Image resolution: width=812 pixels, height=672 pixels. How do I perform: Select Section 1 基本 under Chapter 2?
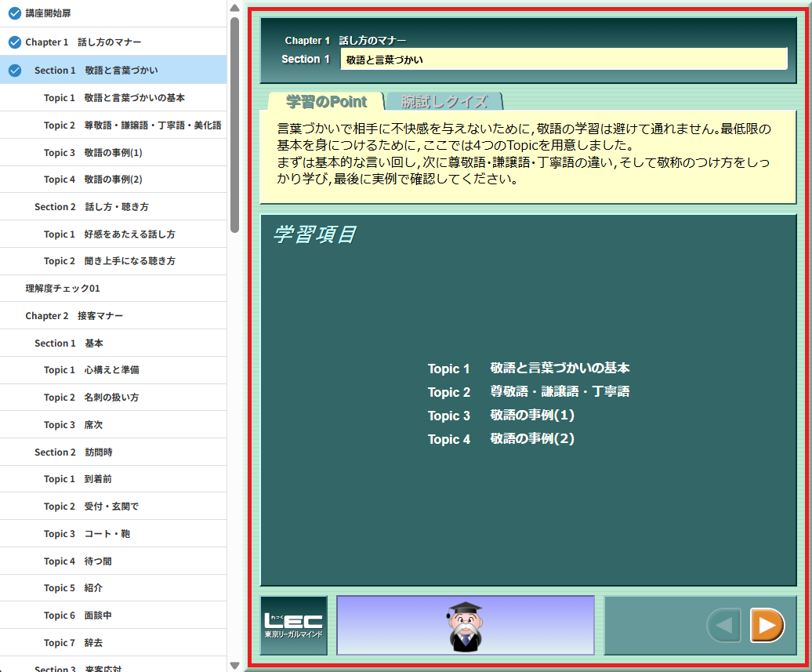(114, 343)
